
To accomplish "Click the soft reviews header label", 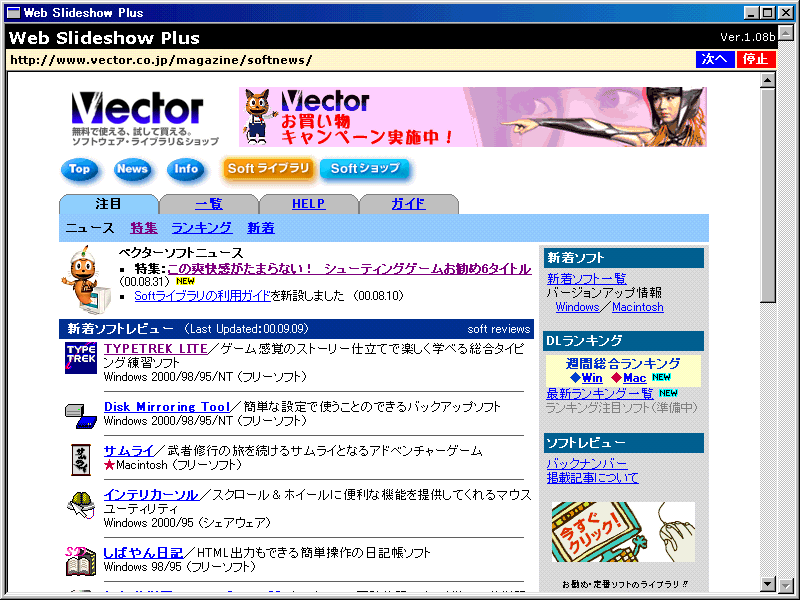I will point(498,329).
